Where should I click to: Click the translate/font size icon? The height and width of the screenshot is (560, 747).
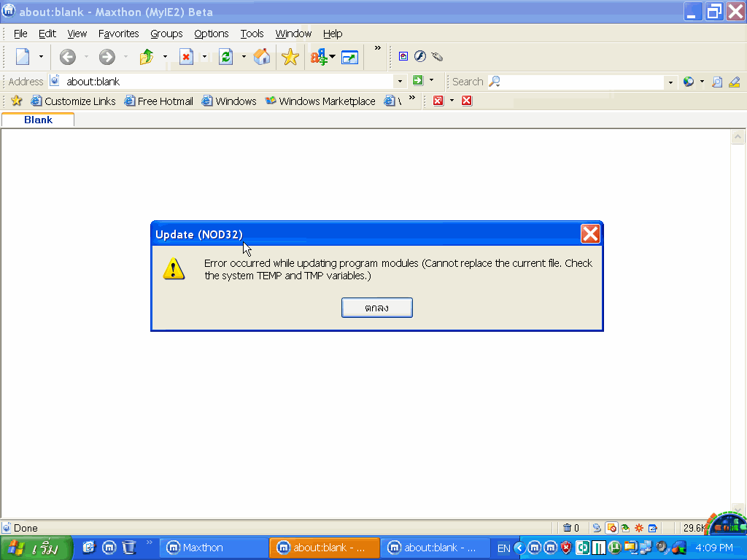(319, 57)
